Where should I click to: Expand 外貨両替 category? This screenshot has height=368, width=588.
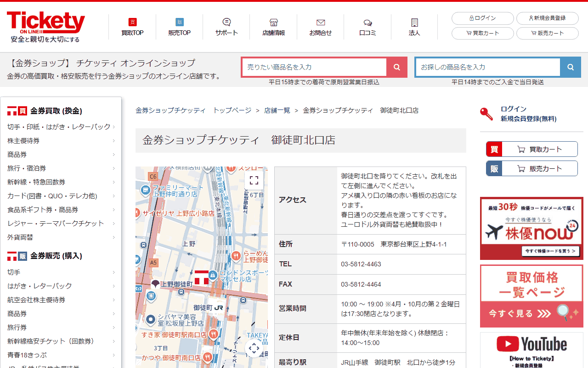(61, 237)
